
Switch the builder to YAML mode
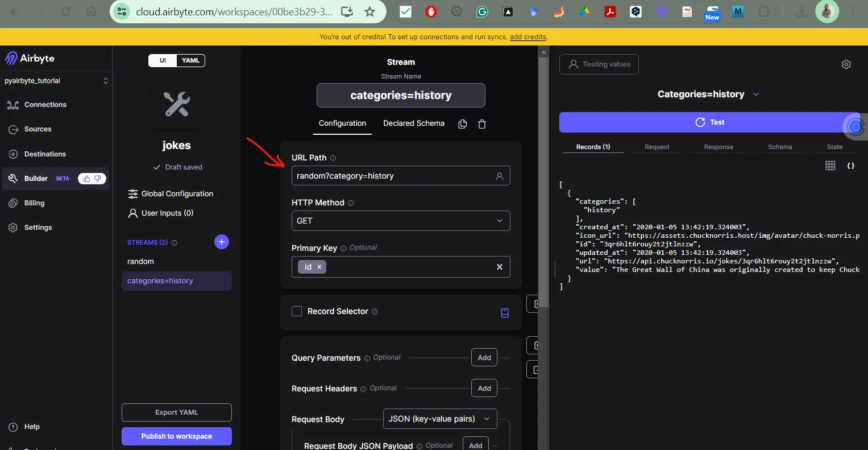tap(190, 60)
